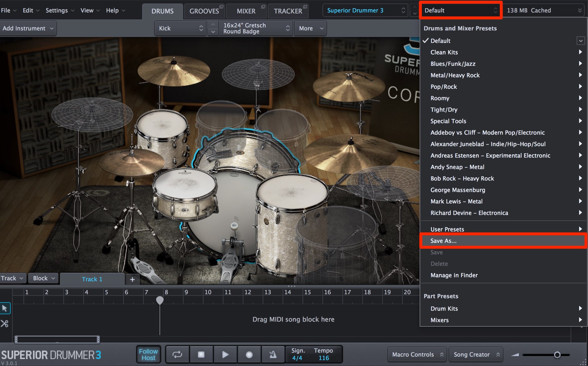Switch to the GROOVES tab
588x366 pixels.
[204, 11]
